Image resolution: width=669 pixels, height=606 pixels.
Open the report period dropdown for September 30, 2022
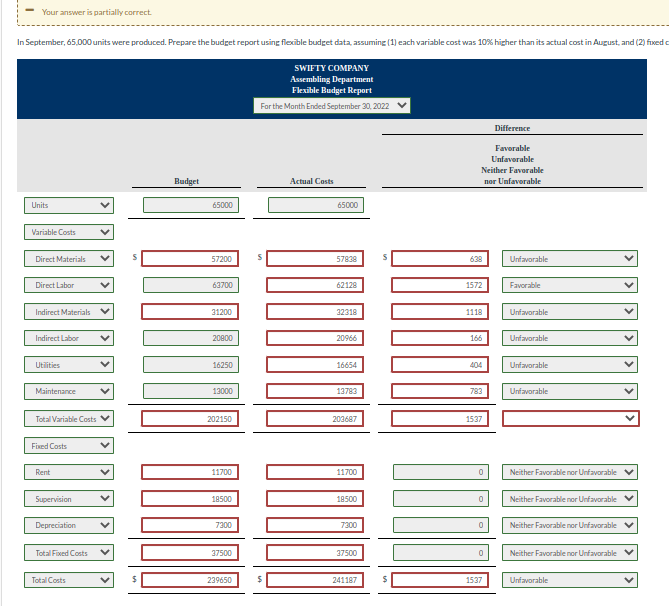click(332, 106)
